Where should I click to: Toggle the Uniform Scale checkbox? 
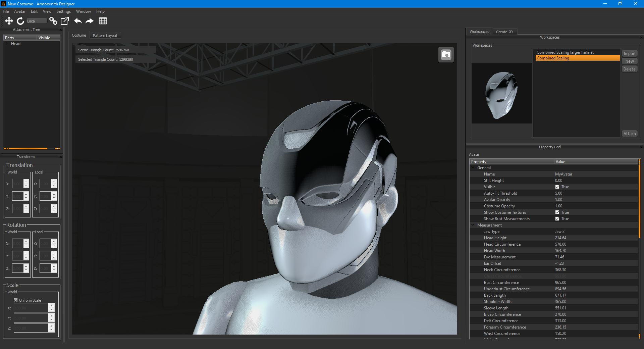click(x=15, y=300)
